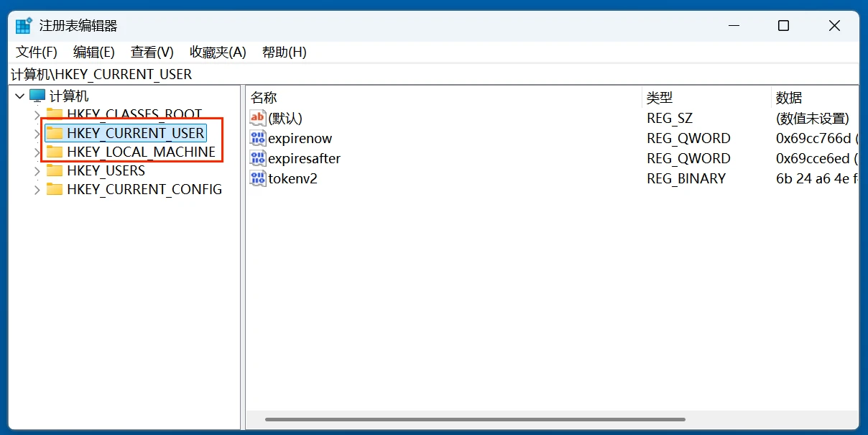868x435 pixels.
Task: Click the string icon beside (默认) value
Action: point(258,118)
